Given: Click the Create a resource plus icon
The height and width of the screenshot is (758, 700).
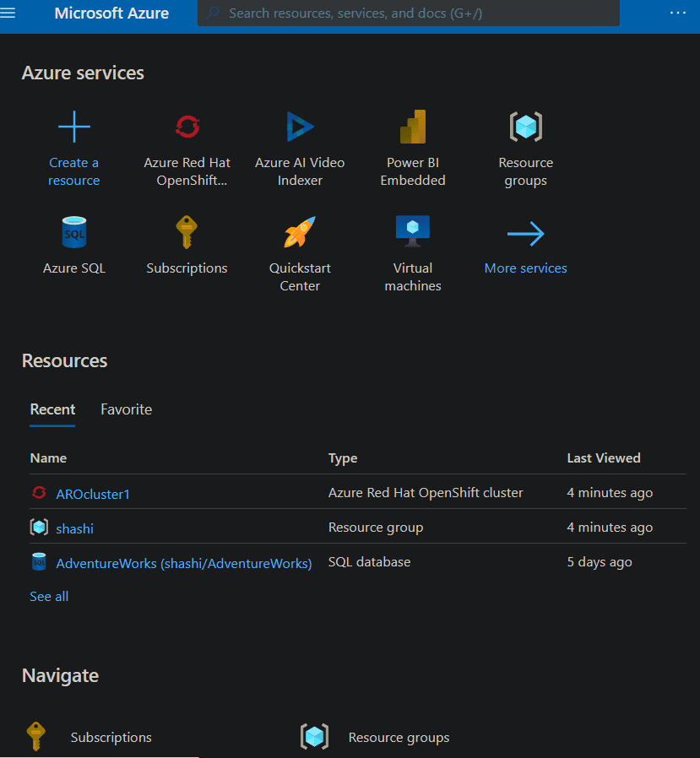Looking at the screenshot, I should [74, 127].
